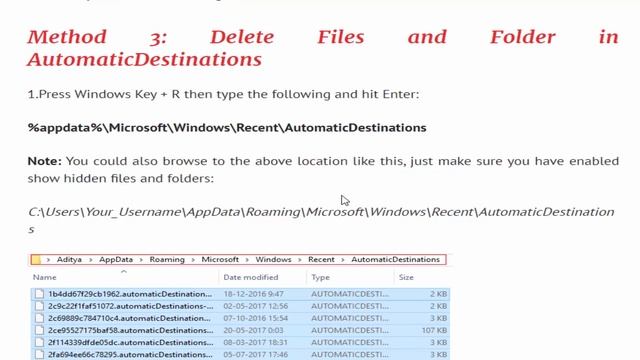Click the Method 3 heading
This screenshot has width=640, height=360.
tap(323, 48)
